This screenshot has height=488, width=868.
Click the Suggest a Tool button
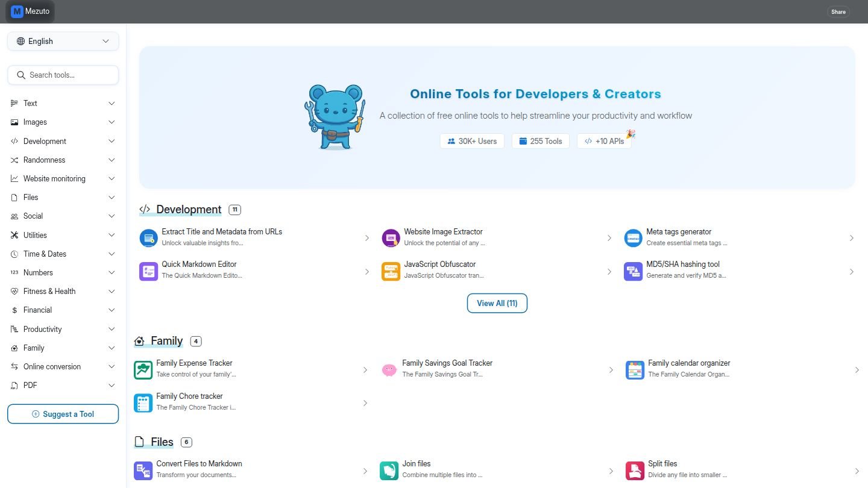63,414
